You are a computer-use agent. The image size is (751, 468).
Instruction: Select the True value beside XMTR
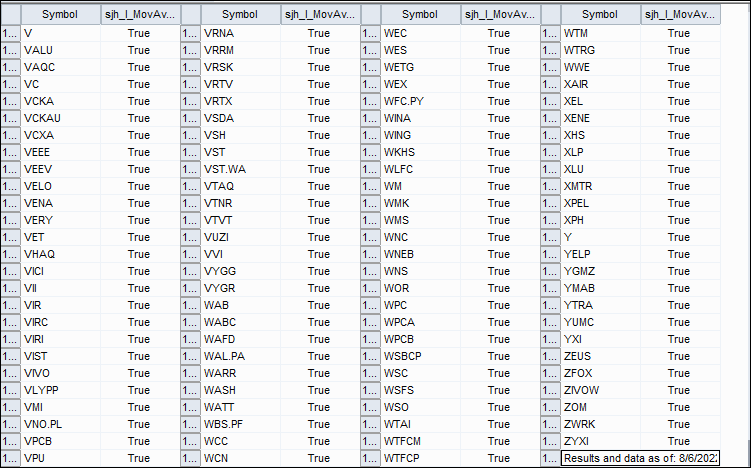pyautogui.click(x=679, y=186)
